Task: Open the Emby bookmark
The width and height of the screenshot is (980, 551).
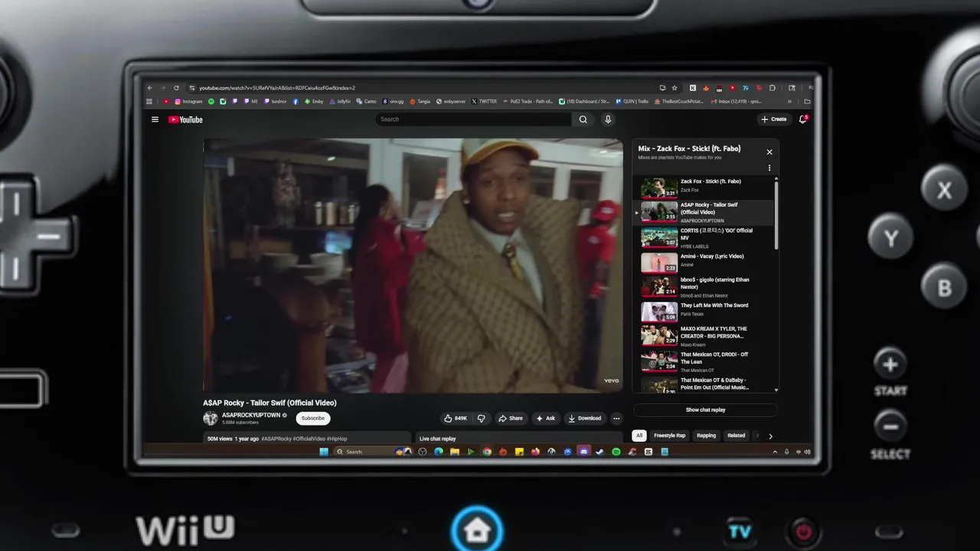Action: click(314, 101)
